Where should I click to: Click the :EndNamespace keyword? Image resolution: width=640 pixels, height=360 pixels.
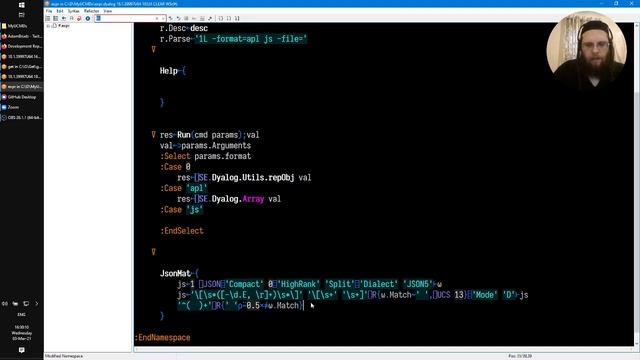[x=162, y=338]
